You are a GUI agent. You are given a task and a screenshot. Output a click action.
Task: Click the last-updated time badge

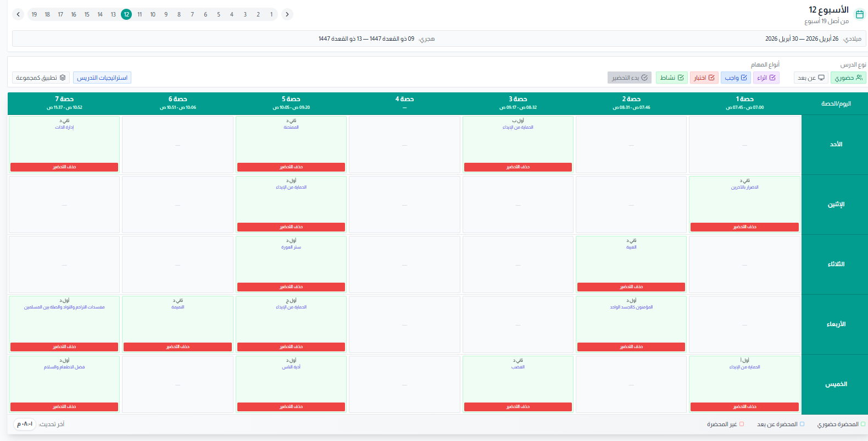point(25,425)
